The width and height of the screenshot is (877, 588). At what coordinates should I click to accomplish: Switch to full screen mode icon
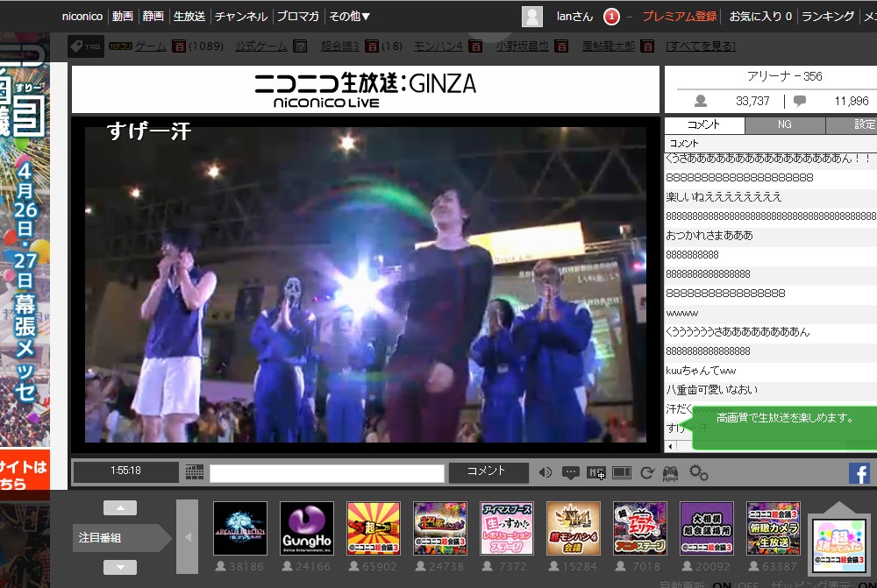(622, 473)
